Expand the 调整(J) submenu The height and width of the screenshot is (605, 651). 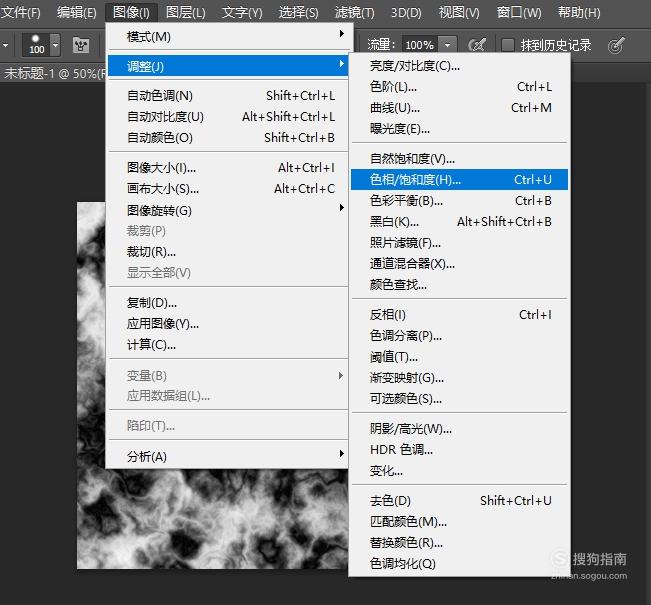[x=228, y=66]
